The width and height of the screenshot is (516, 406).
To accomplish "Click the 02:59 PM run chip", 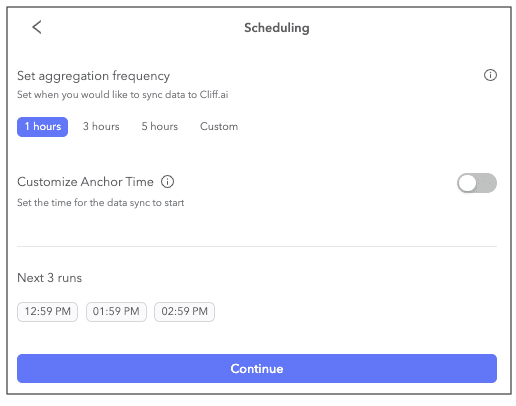I will pyautogui.click(x=184, y=312).
